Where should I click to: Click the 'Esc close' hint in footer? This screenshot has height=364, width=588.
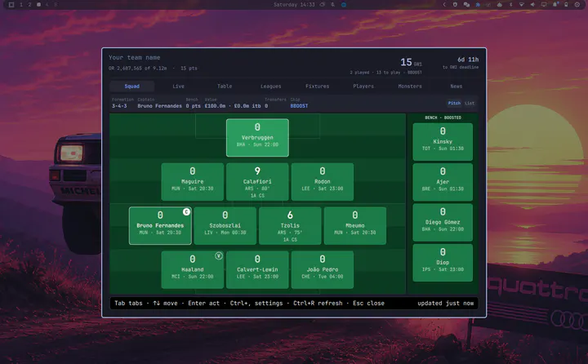tap(368, 304)
